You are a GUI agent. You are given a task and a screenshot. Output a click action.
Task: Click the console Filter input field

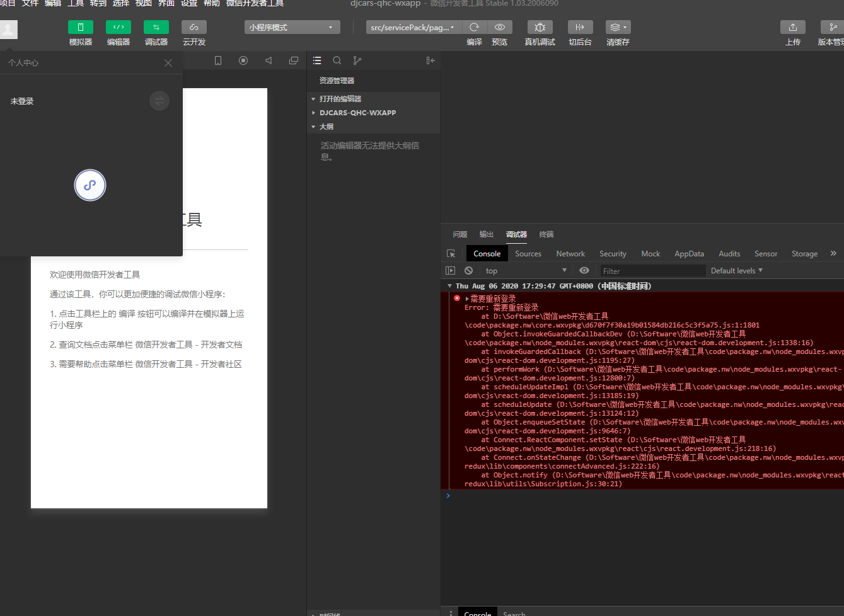point(652,271)
